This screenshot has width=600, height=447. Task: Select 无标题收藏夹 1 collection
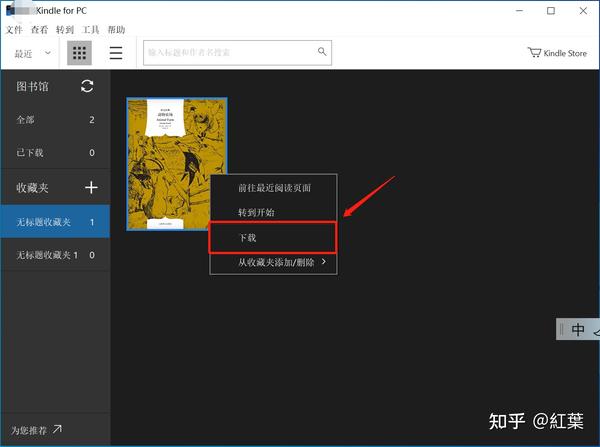pyautogui.click(x=55, y=255)
